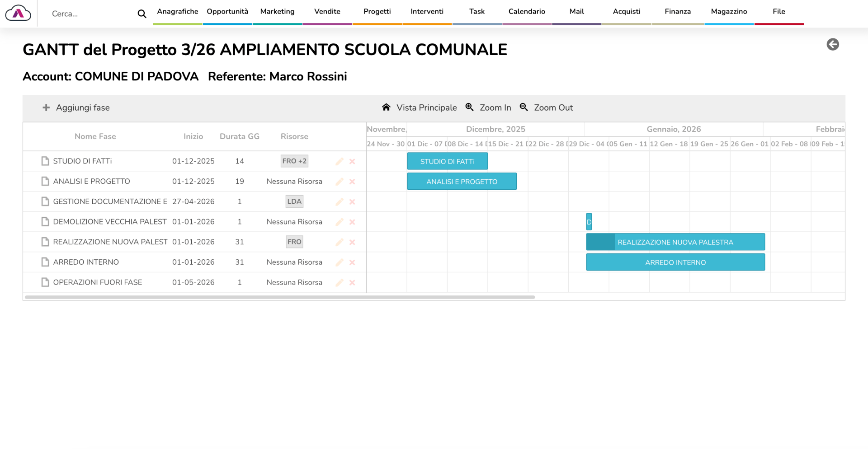Click the search magnifier icon
The image size is (868, 449).
[142, 14]
